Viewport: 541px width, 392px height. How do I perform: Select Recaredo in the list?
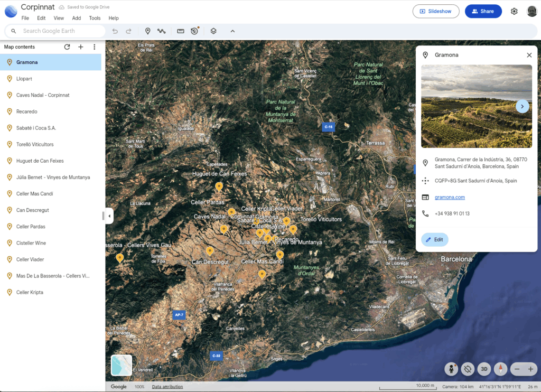[51, 111]
